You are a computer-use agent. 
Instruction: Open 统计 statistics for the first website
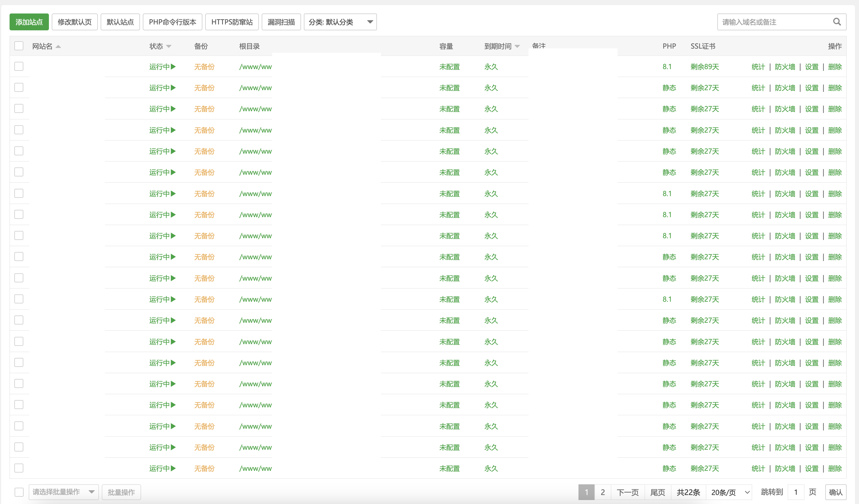[758, 67]
